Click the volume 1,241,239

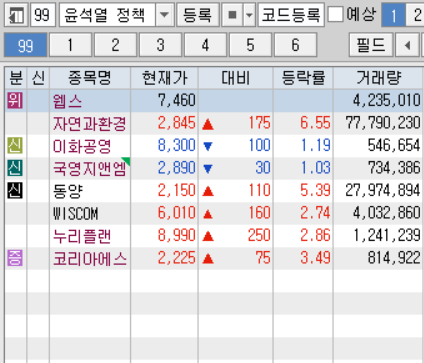click(x=387, y=235)
